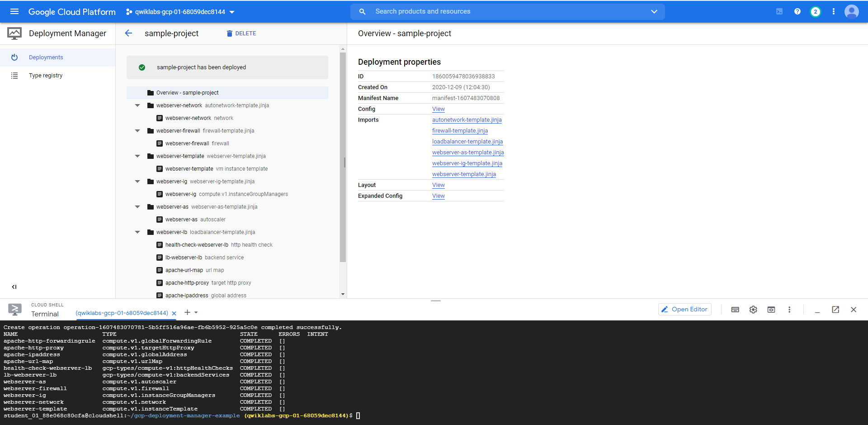Select the webserver-network network resource
The width and height of the screenshot is (868, 425).
pos(195,118)
